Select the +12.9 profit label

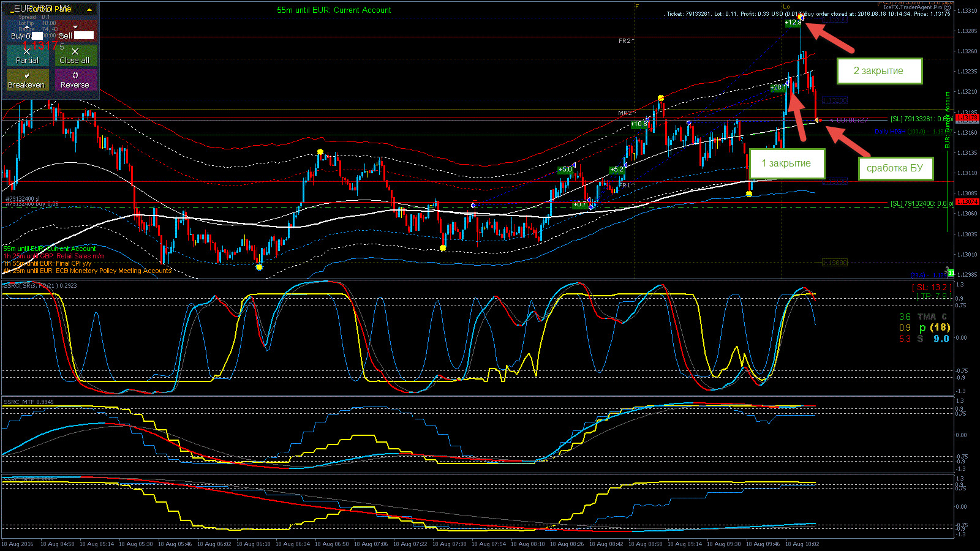click(793, 23)
